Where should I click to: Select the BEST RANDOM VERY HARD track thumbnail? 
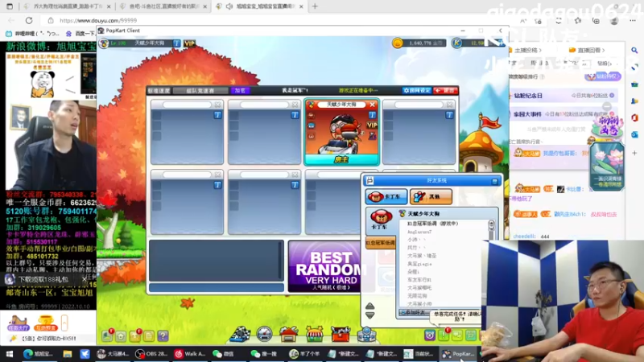pyautogui.click(x=325, y=266)
